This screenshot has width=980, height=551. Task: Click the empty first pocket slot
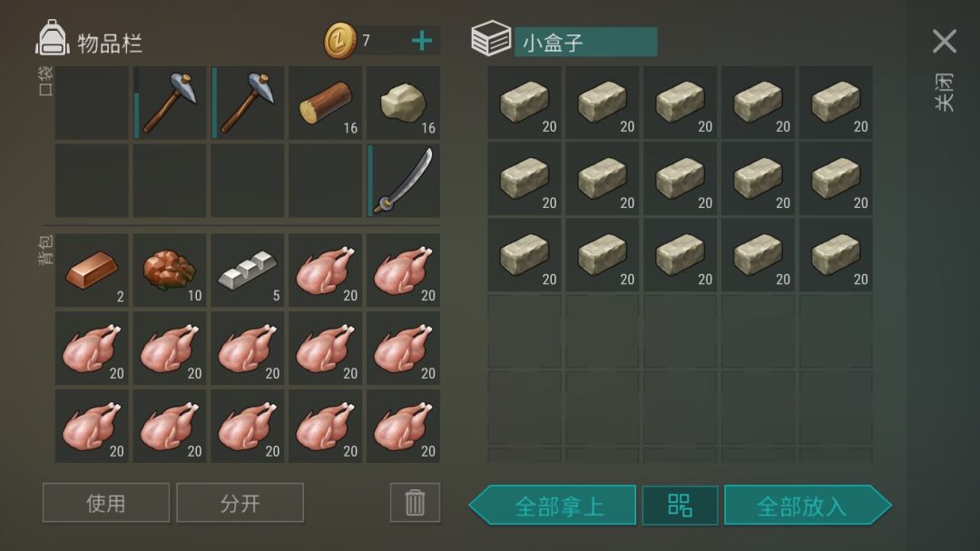(92, 103)
